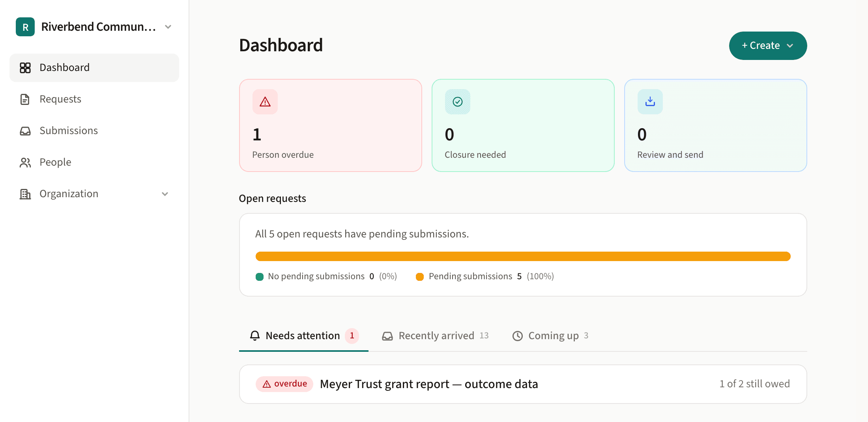Go to Submissions in the sidebar
The height and width of the screenshot is (422, 868).
[94, 131]
